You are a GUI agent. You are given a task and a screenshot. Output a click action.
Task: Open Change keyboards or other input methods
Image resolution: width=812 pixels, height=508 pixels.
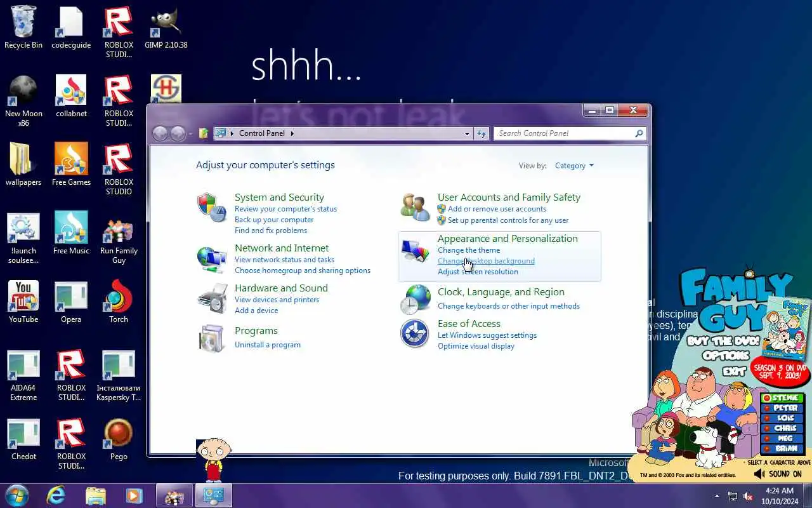click(509, 306)
